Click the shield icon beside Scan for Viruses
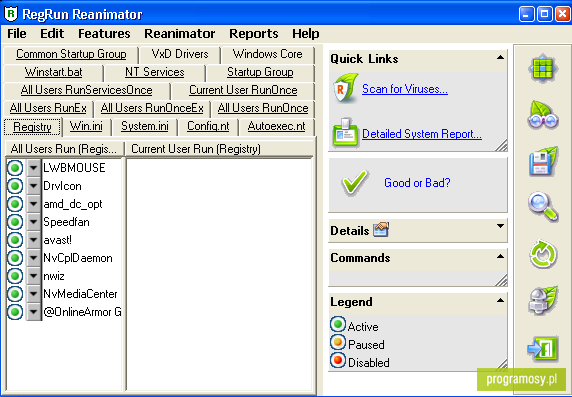 click(x=345, y=89)
